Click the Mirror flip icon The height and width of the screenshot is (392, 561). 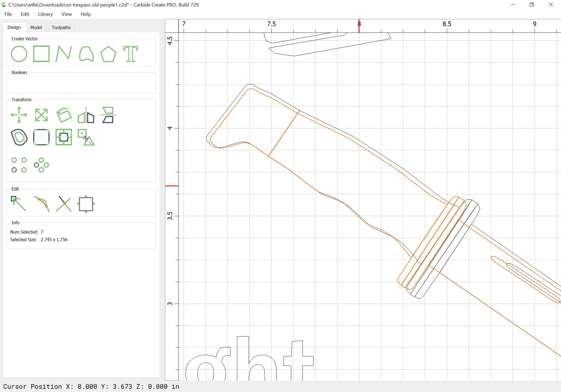click(x=86, y=115)
